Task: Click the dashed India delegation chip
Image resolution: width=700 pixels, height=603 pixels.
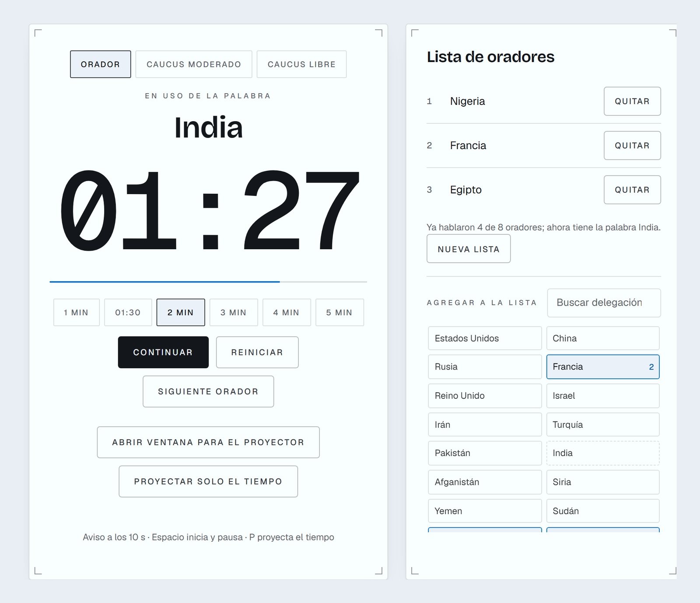Action: [x=603, y=453]
